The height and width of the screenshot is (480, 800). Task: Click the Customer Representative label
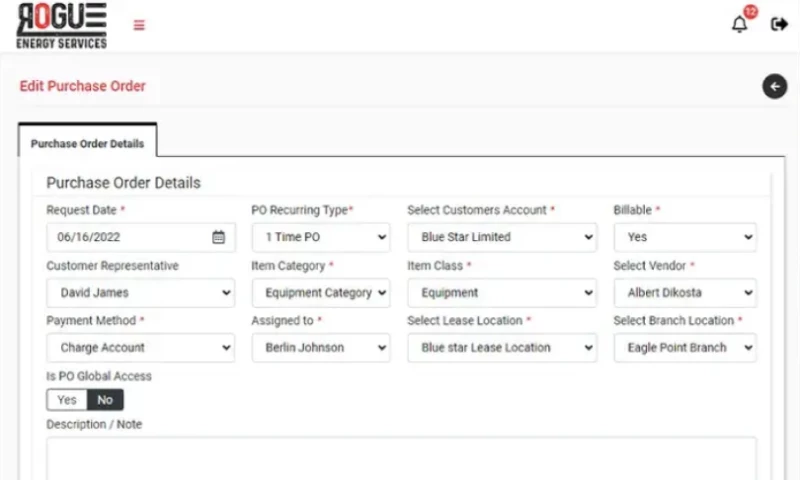[113, 266]
